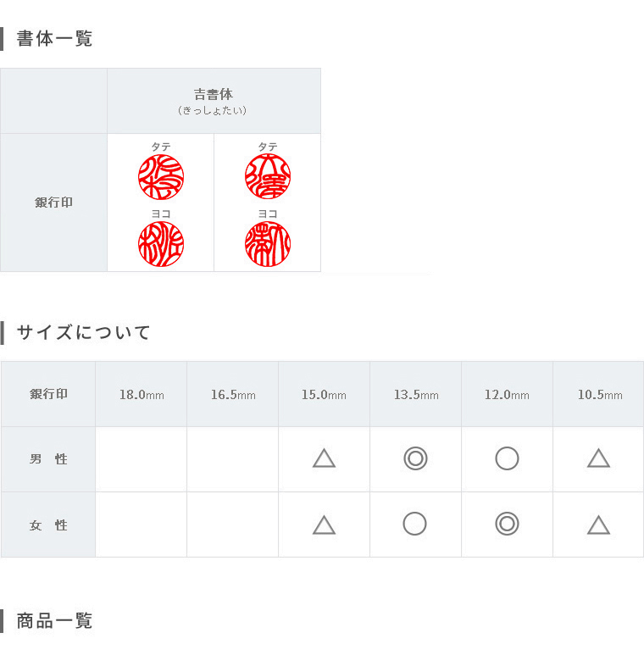
Task: Select the 16.5mm size column header
Action: coord(233,394)
